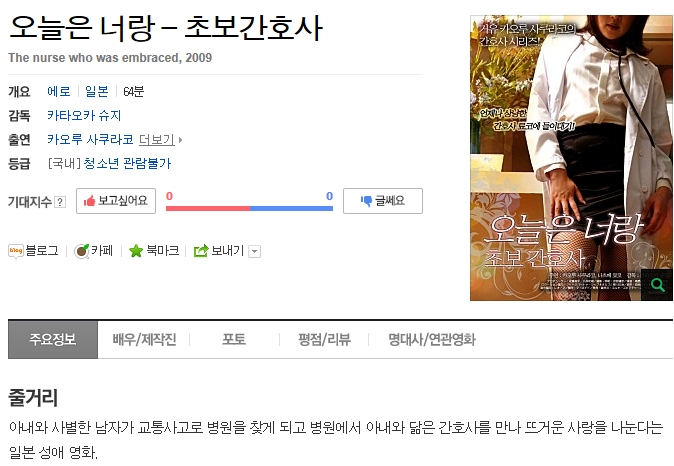This screenshot has height=466, width=674.
Task: Click the 에로 genre link
Action: pyautogui.click(x=58, y=92)
